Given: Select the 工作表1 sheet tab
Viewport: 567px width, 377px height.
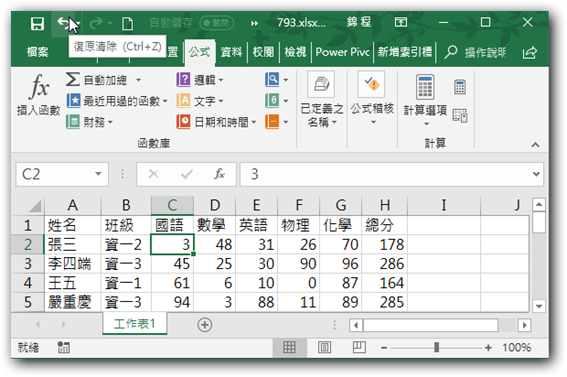Looking at the screenshot, I should pos(135,324).
